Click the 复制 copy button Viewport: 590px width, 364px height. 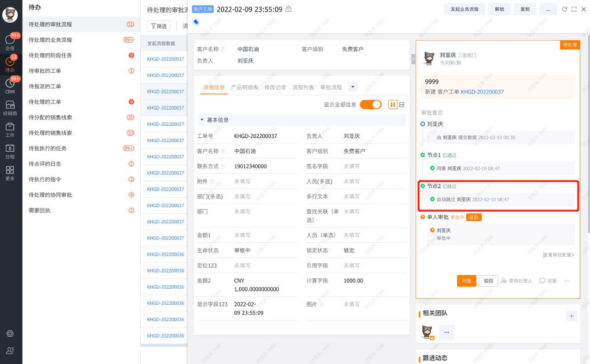(x=525, y=9)
